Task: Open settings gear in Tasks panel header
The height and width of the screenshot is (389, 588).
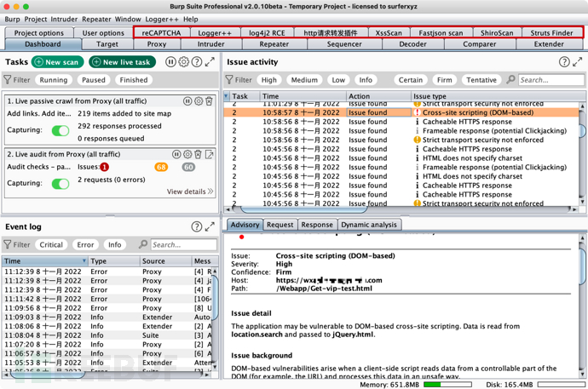Action: [183, 62]
